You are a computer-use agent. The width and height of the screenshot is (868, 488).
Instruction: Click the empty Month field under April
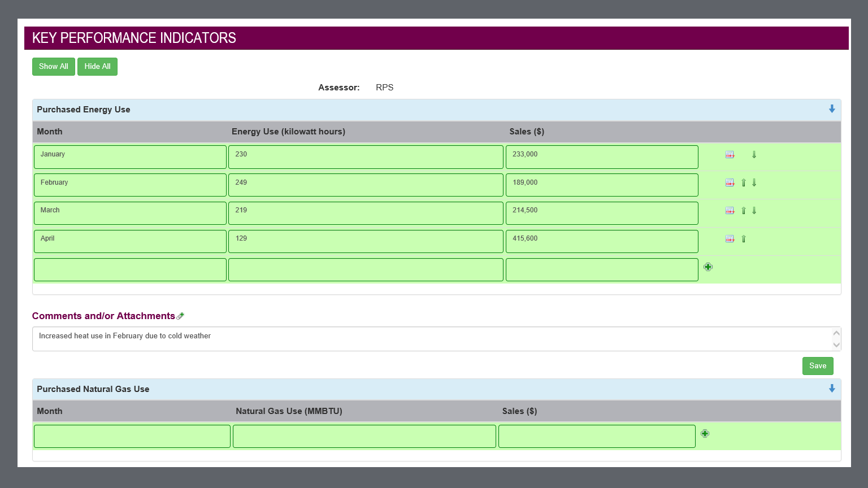[130, 270]
